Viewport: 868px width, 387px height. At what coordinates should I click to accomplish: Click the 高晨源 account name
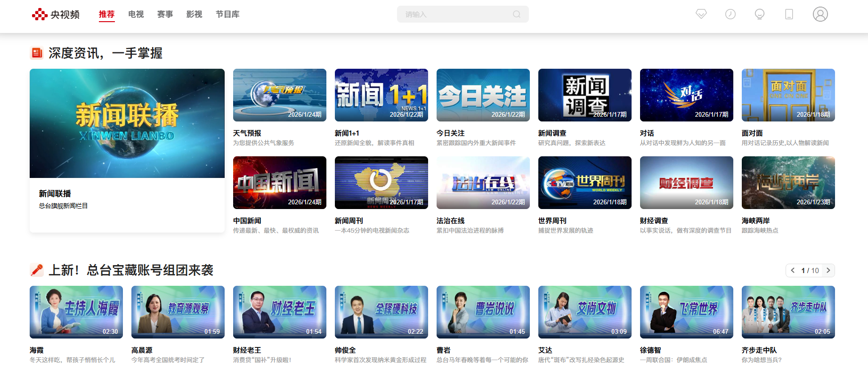(x=142, y=350)
